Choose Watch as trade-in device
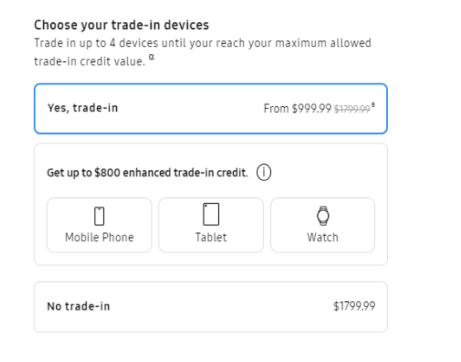Screen dimensions: 461x362 [323, 225]
